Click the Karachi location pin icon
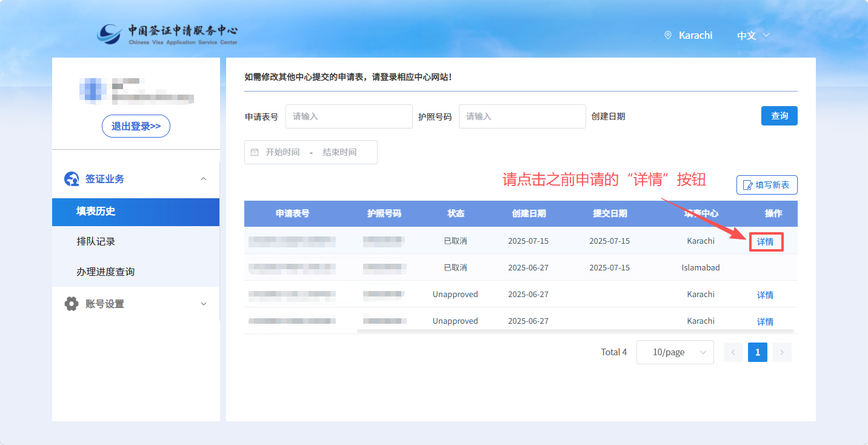Image resolution: width=868 pixels, height=445 pixels. (x=668, y=35)
